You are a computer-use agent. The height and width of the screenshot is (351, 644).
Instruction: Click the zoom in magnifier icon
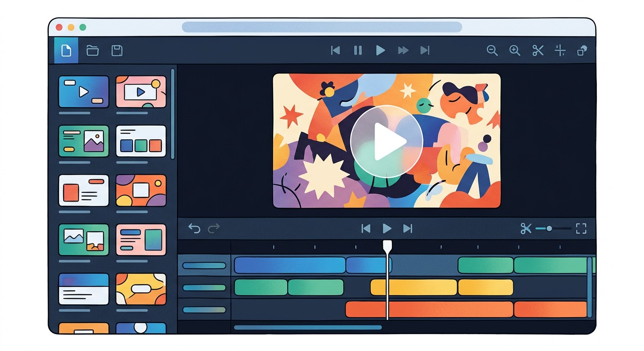coord(515,51)
